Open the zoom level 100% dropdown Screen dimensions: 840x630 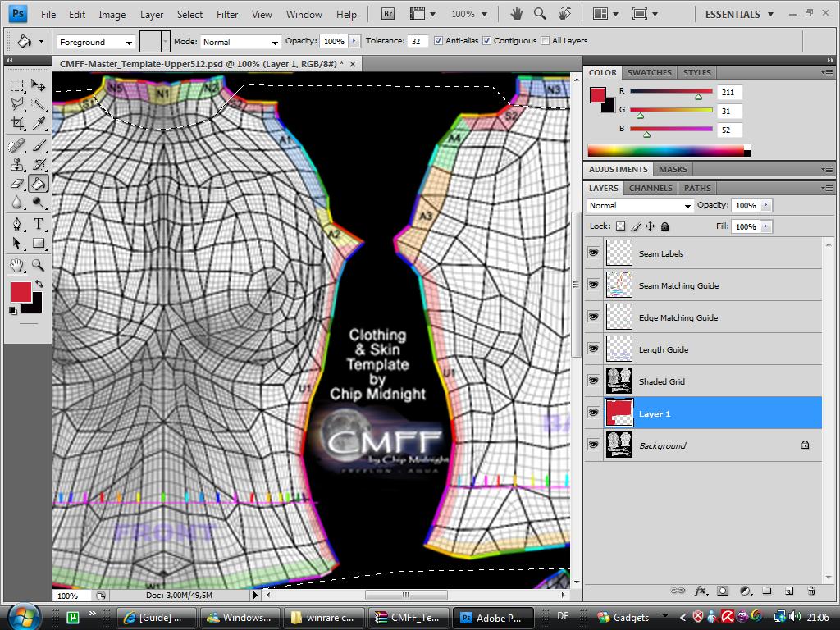click(x=469, y=14)
